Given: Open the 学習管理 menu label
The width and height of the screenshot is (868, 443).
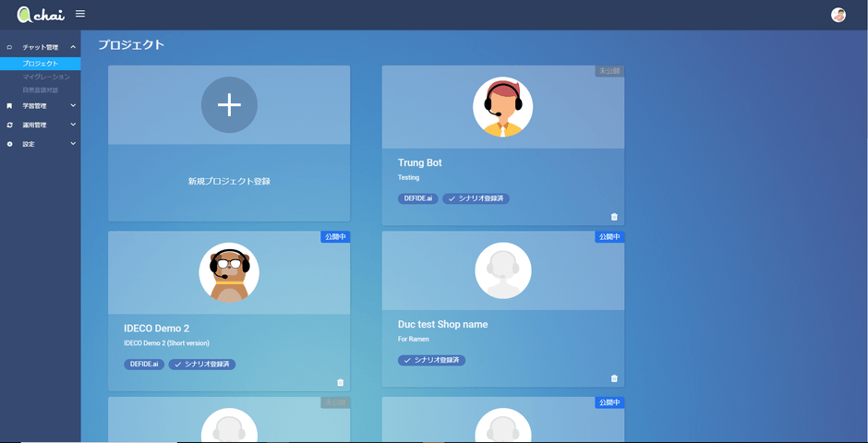Looking at the screenshot, I should pyautogui.click(x=34, y=105).
